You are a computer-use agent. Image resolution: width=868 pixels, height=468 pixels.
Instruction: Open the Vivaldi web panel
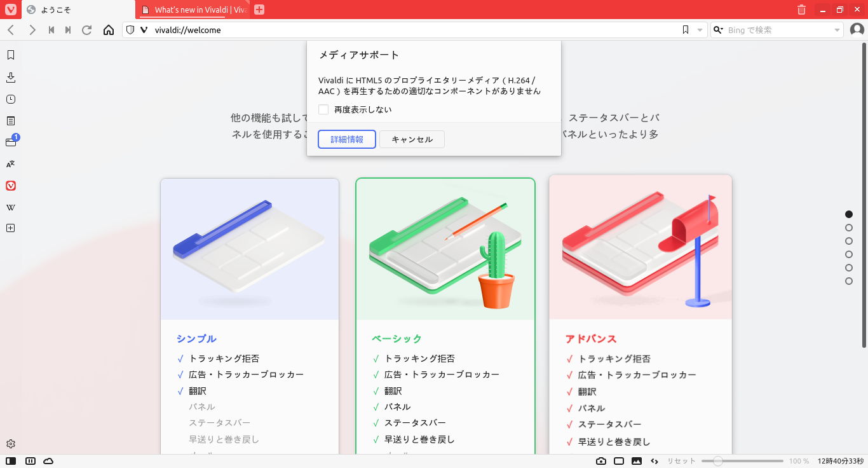[x=11, y=186]
